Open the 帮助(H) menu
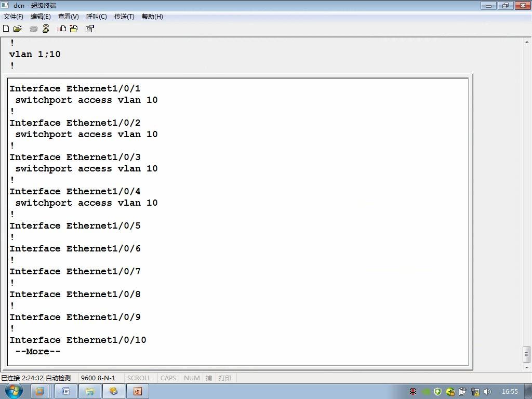Screen dimensions: 532x399 (x=152, y=16)
